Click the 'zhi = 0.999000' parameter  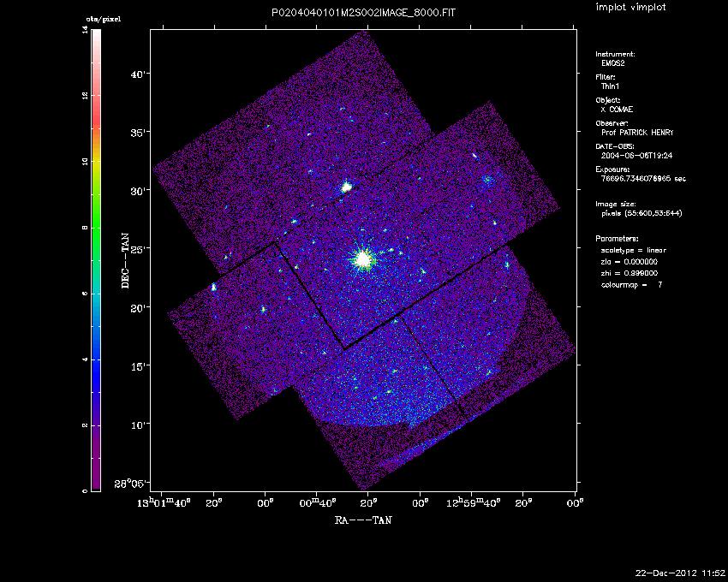tap(630, 273)
